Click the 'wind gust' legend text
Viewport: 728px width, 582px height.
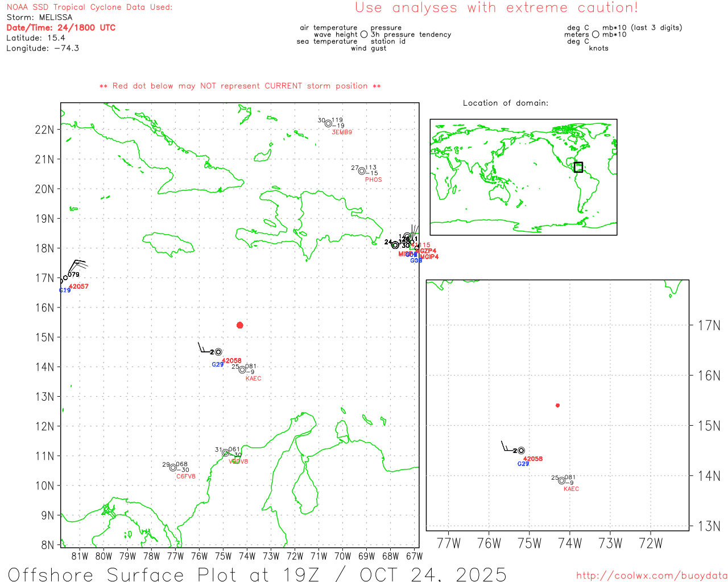(x=369, y=48)
